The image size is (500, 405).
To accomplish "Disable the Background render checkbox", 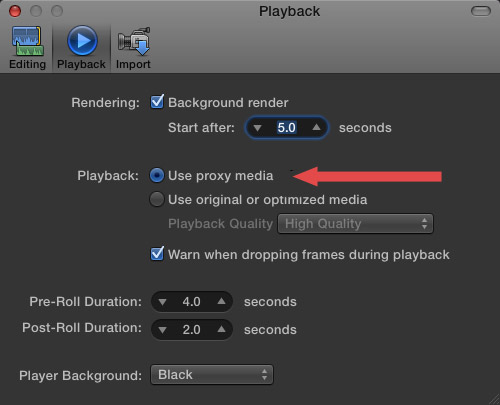I will point(157,102).
